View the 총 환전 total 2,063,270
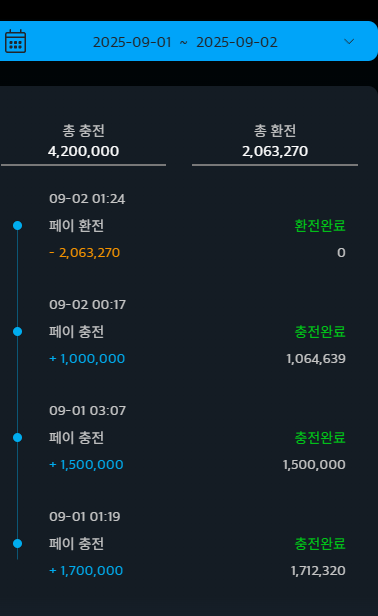This screenshot has width=378, height=616. click(275, 151)
